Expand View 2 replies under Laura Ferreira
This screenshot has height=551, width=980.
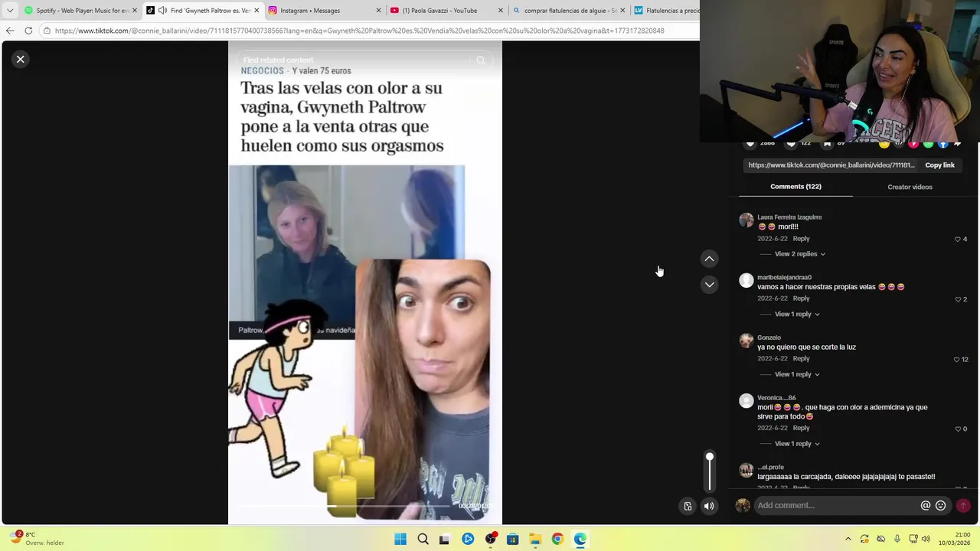(x=800, y=254)
